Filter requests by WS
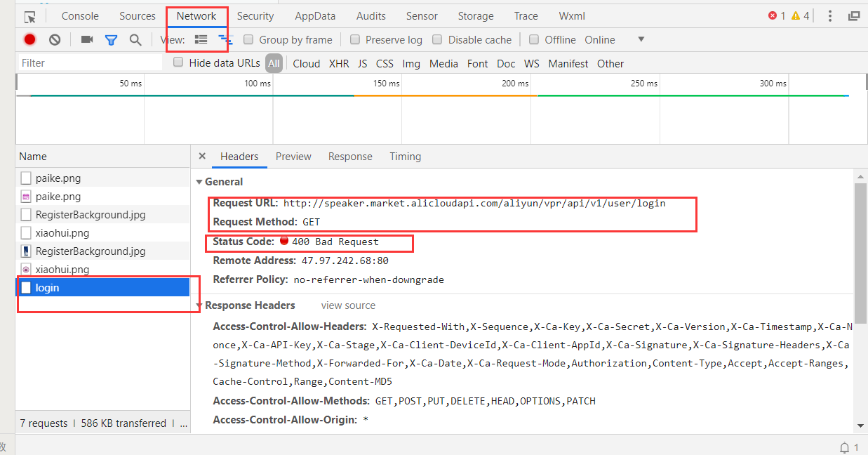 [x=532, y=63]
